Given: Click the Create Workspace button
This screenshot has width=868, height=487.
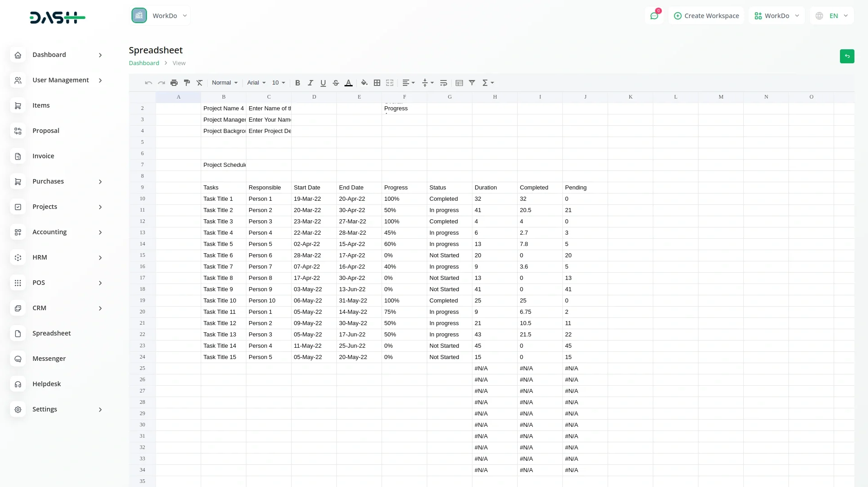Looking at the screenshot, I should tap(706, 16).
